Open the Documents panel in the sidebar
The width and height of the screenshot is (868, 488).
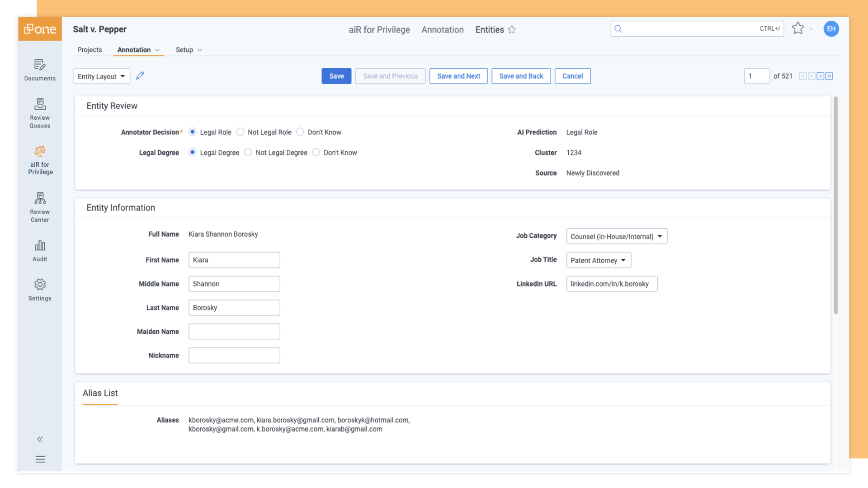tap(40, 70)
